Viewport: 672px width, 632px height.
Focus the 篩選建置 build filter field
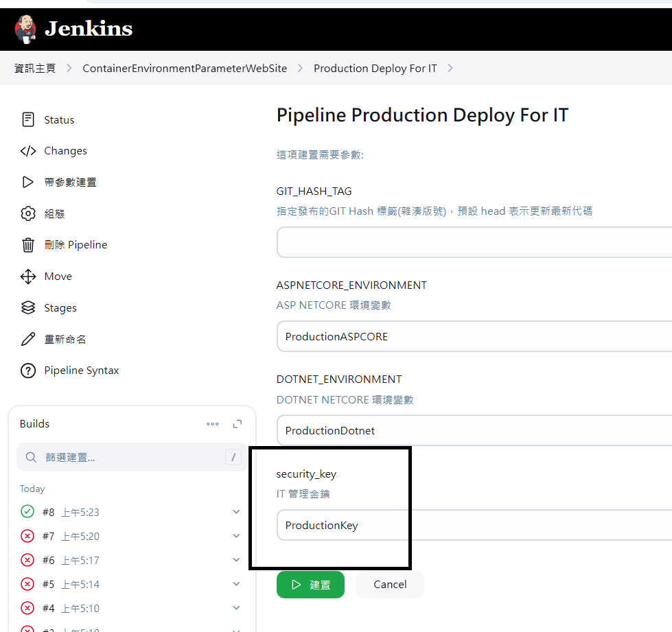click(x=132, y=457)
